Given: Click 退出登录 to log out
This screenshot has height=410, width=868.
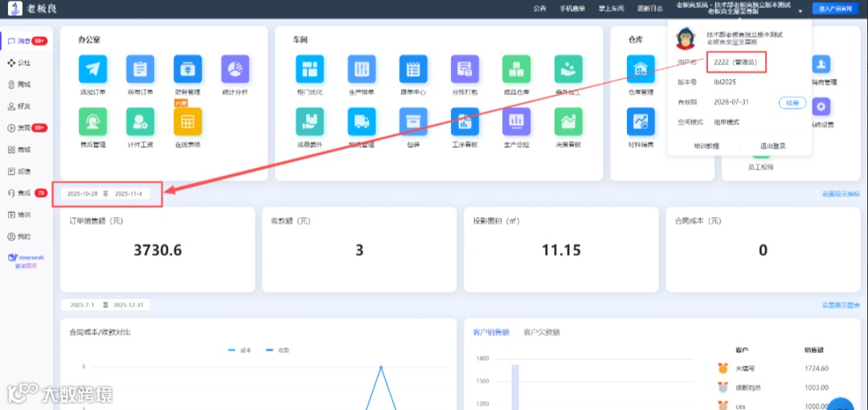Looking at the screenshot, I should pyautogui.click(x=773, y=146).
